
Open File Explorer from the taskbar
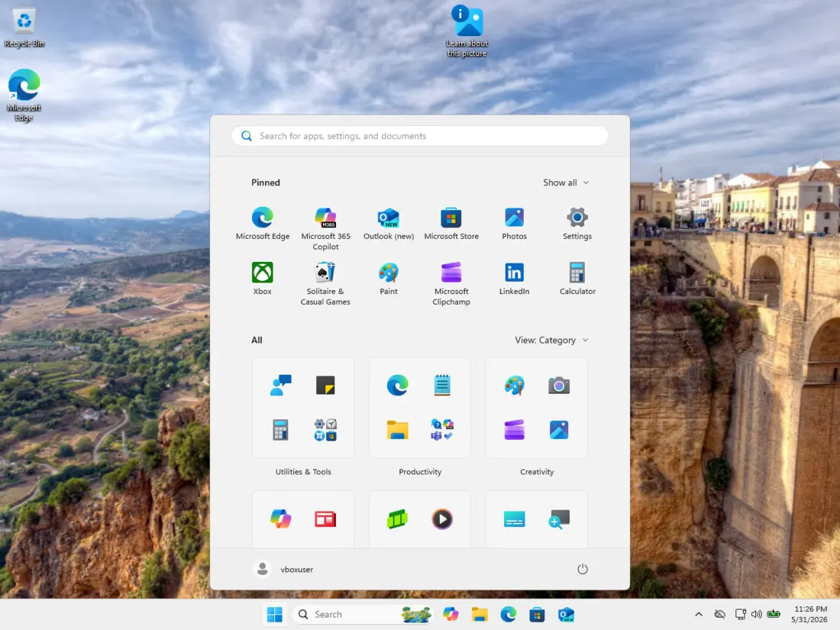[480, 614]
